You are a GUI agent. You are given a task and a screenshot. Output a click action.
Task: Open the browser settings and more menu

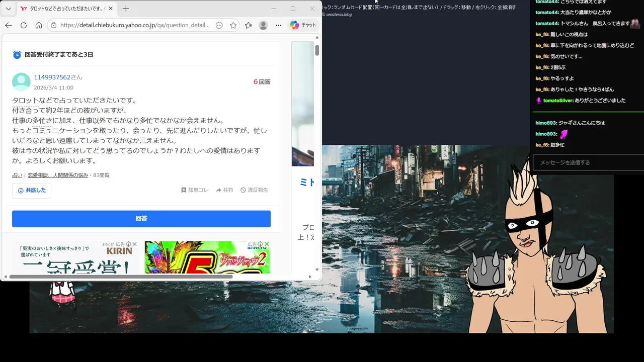tap(278, 25)
